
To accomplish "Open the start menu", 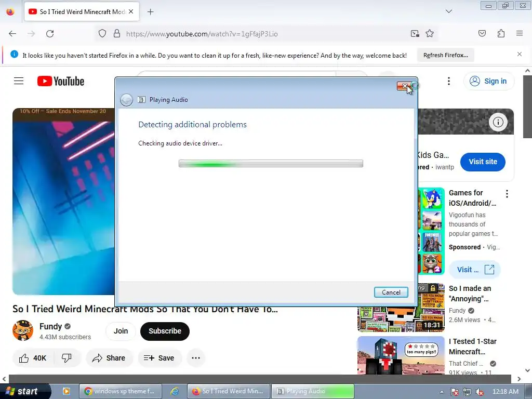I will click(25, 391).
